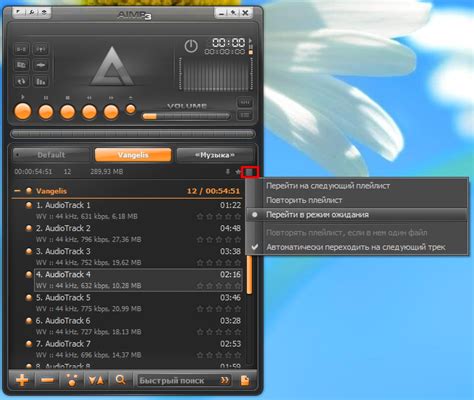Open the AIMP main menu icon
The width and height of the screenshot is (474, 400).
18,12
